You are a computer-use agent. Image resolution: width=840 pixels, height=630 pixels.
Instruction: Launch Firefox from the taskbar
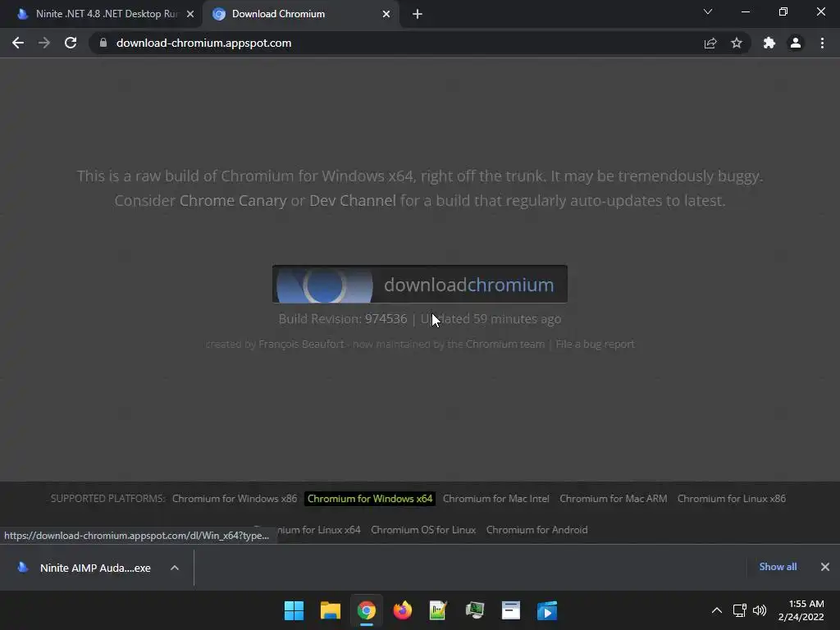[402, 610]
